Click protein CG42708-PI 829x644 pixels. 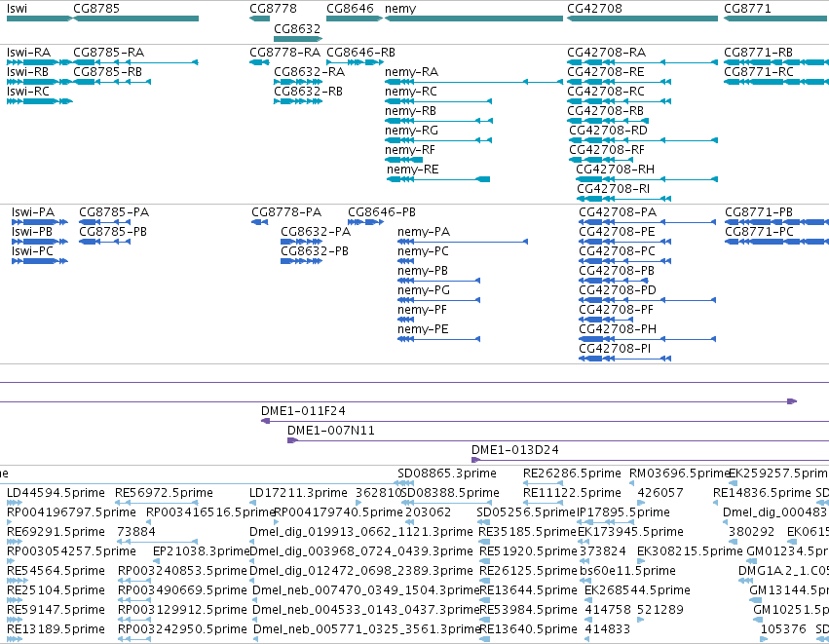pyautogui.click(x=625, y=359)
